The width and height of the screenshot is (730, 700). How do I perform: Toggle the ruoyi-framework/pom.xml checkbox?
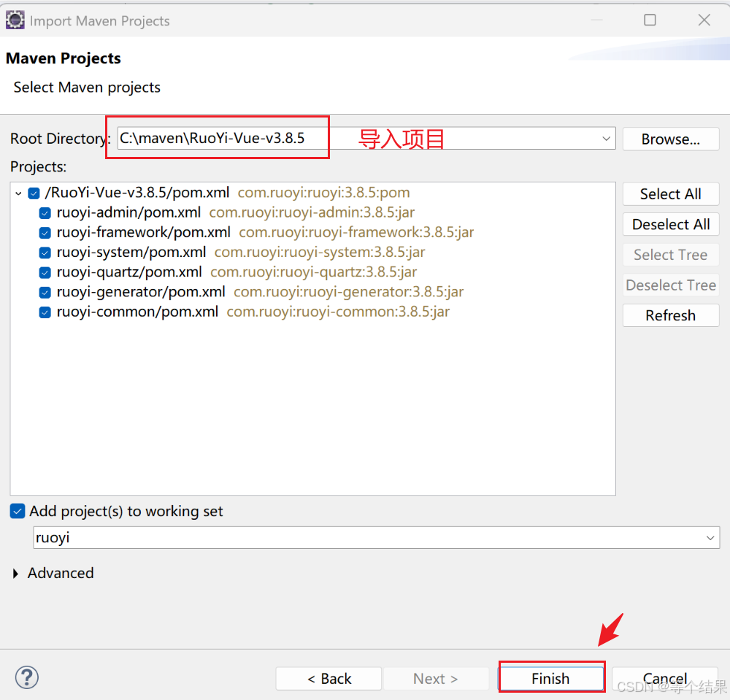coord(45,233)
